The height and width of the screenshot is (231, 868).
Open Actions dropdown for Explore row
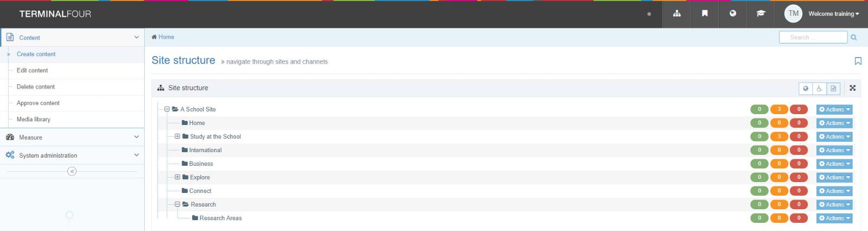coord(834,177)
